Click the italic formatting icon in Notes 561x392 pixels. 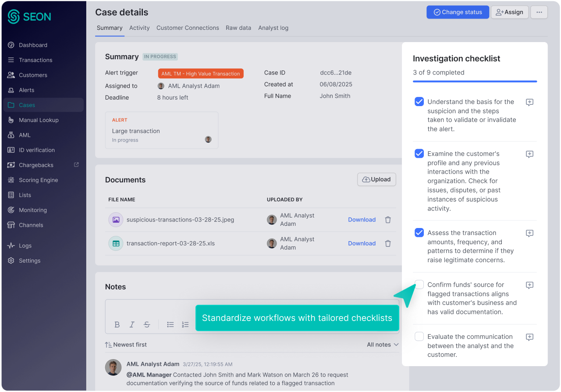click(132, 324)
